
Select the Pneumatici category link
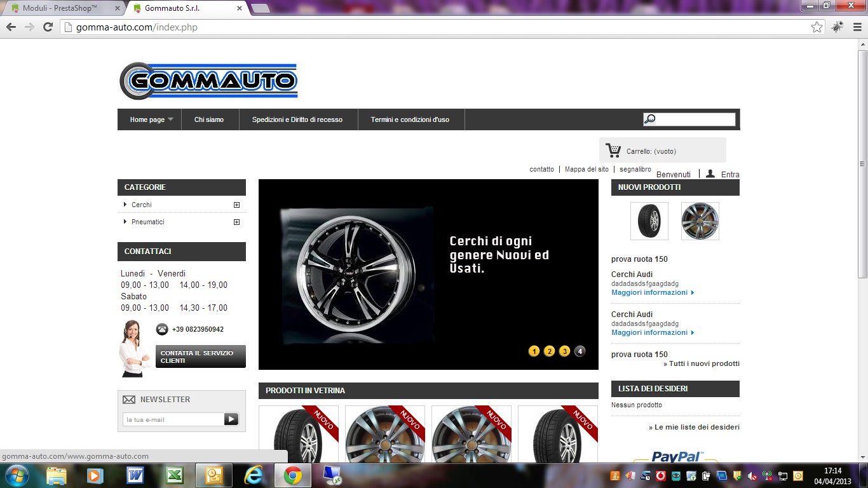point(148,222)
